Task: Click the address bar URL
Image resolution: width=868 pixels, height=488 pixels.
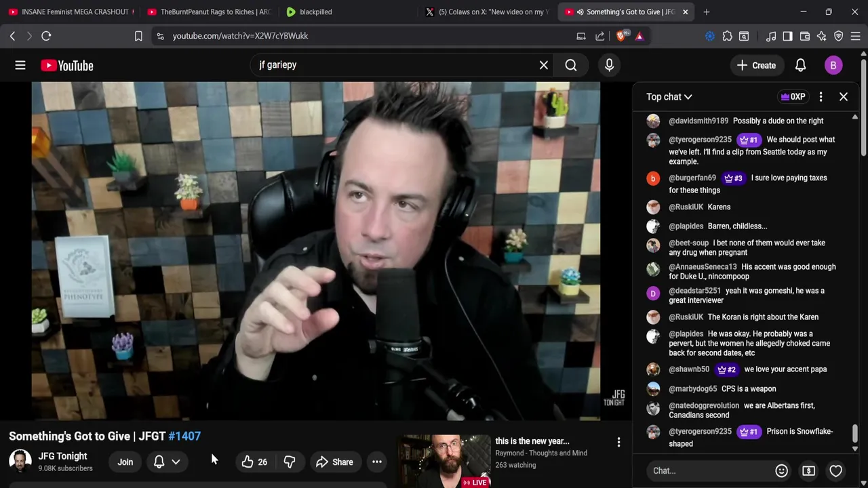Action: click(x=240, y=36)
